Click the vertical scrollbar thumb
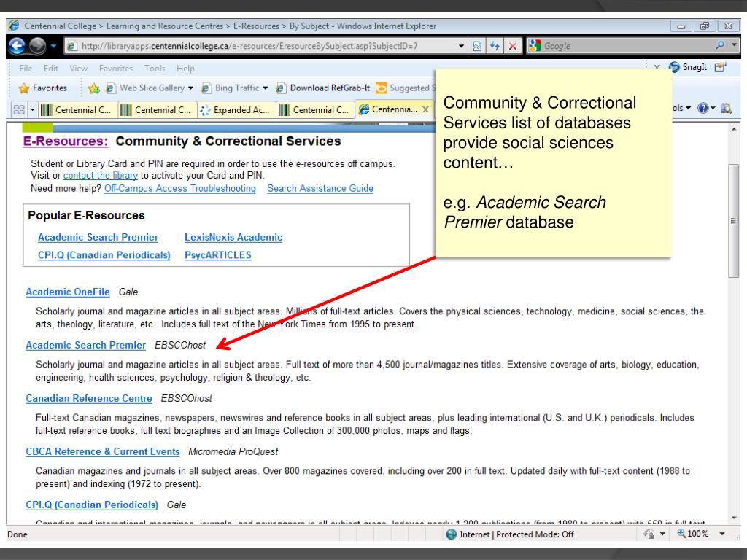Image resolution: width=747 pixels, height=560 pixels. (x=734, y=220)
